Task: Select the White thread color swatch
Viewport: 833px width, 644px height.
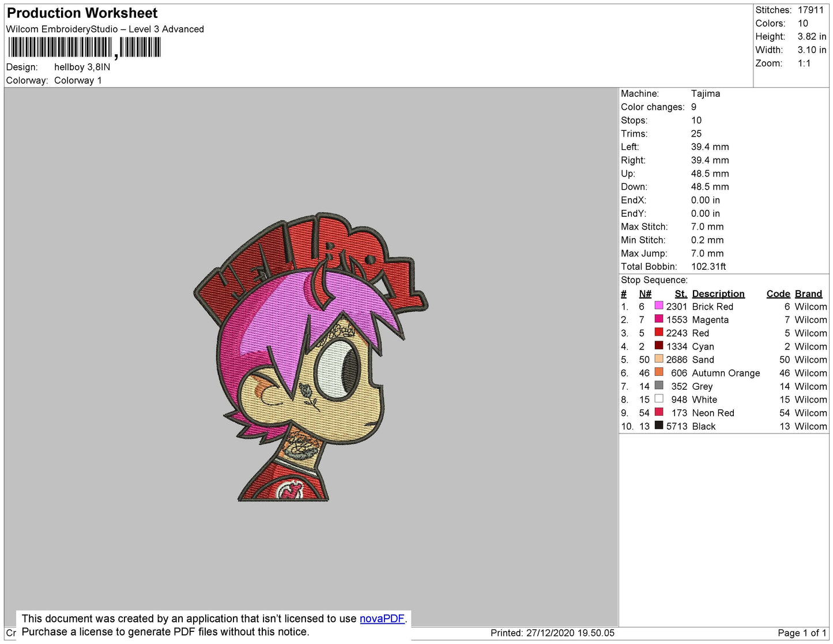Action: tap(659, 398)
